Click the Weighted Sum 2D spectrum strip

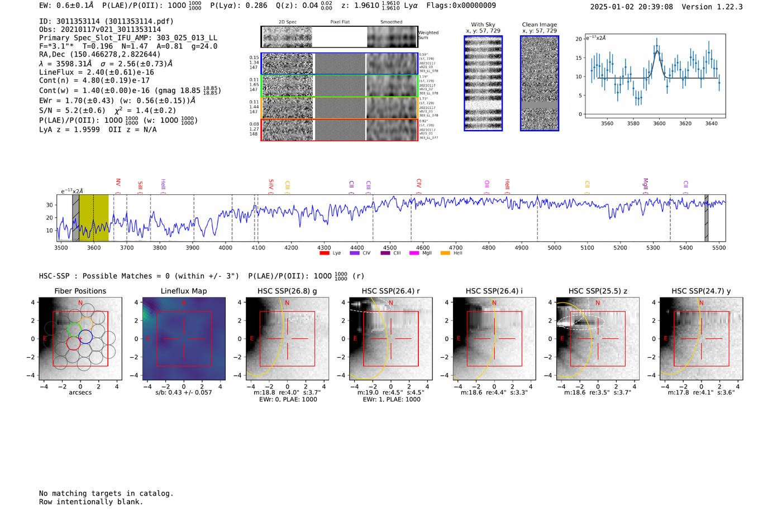(339, 37)
